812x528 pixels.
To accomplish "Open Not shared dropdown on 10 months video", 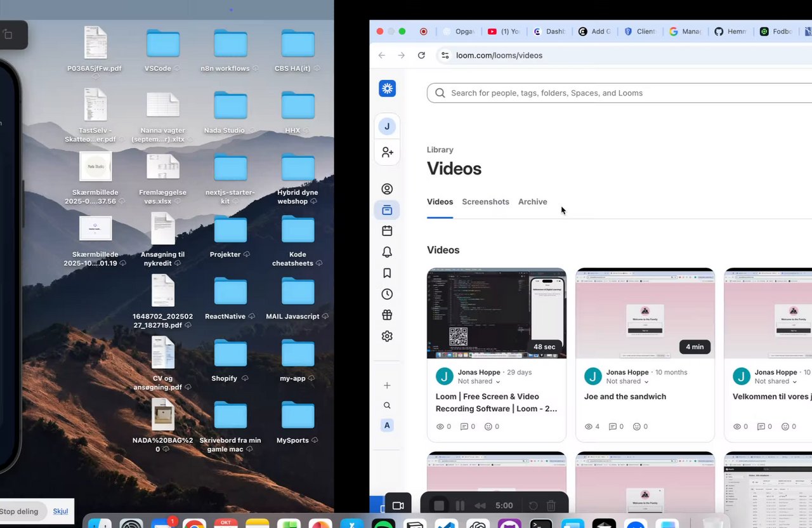I will click(627, 381).
